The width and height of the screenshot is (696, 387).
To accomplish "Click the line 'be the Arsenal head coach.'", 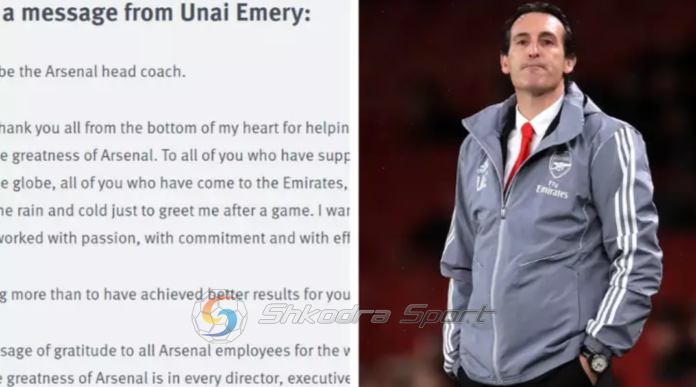I will coord(92,71).
